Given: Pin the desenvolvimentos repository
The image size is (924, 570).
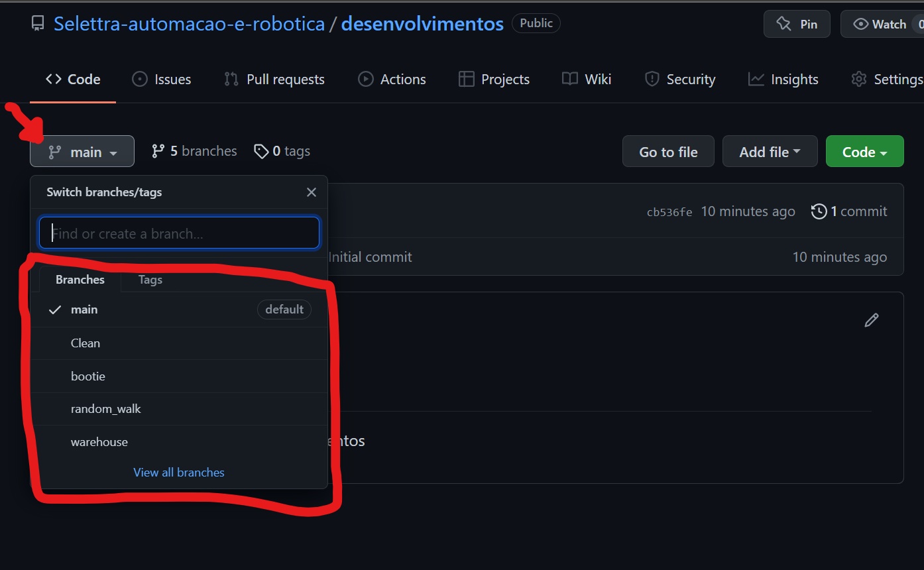Looking at the screenshot, I should pos(797,24).
